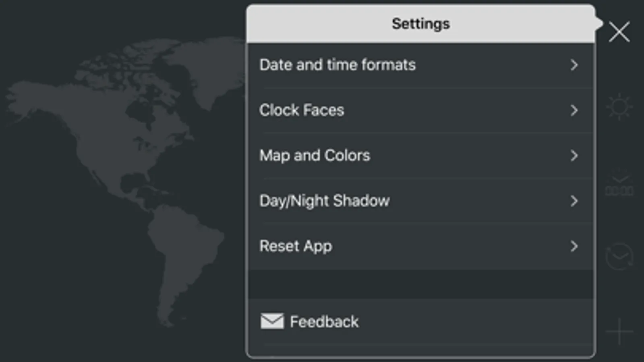
Task: Select the Map and Colors option
Action: 315,156
